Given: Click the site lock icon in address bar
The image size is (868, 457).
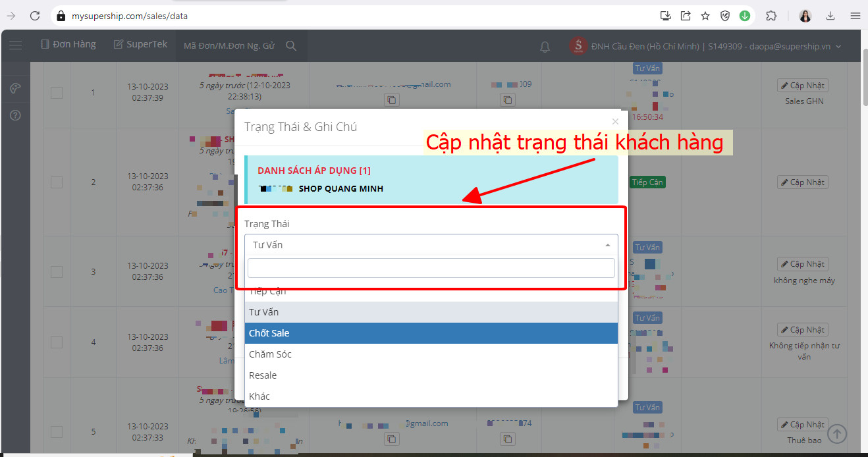Looking at the screenshot, I should tap(61, 16).
